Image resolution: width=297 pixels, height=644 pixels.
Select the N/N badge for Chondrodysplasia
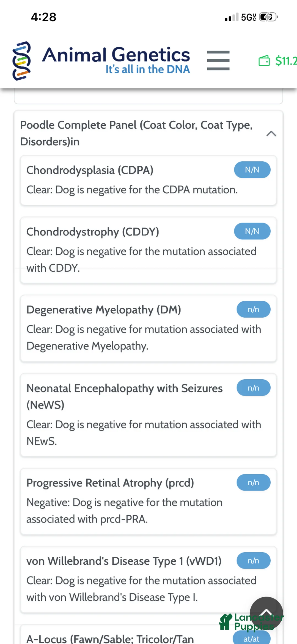pyautogui.click(x=252, y=170)
